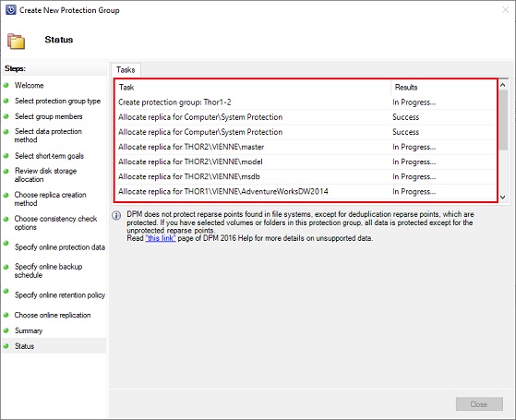
Task: Click the task list vertical scrollbar thumb
Action: pos(503,120)
